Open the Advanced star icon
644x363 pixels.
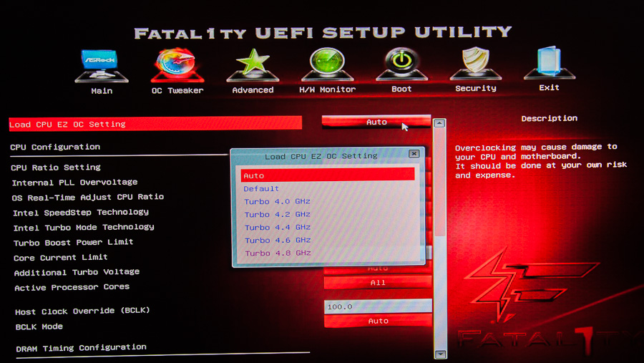(x=253, y=66)
